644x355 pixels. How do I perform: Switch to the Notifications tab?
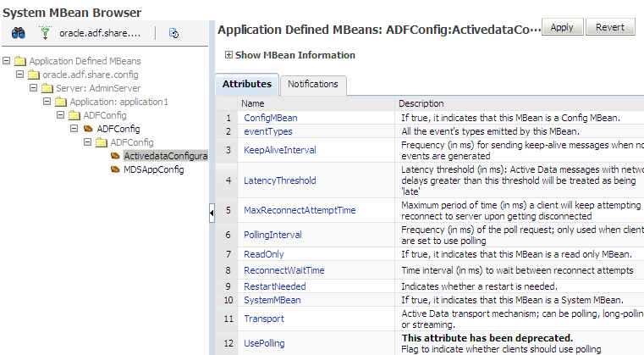click(313, 85)
